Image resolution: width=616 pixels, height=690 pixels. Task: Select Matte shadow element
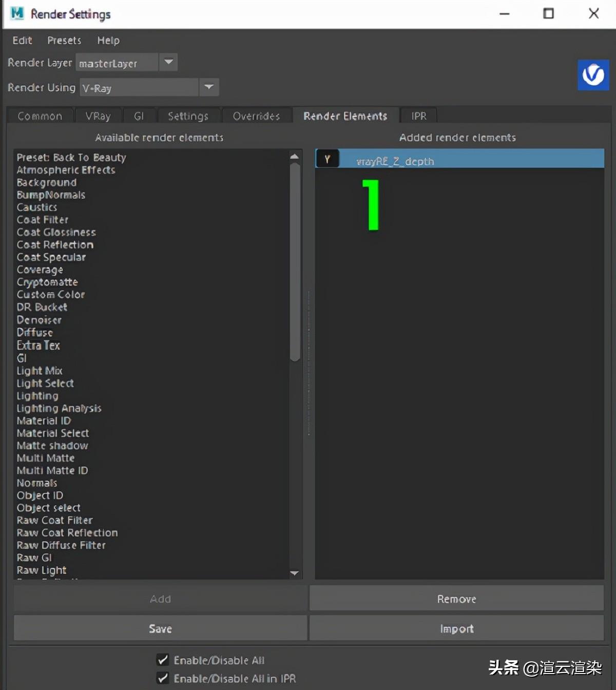52,446
